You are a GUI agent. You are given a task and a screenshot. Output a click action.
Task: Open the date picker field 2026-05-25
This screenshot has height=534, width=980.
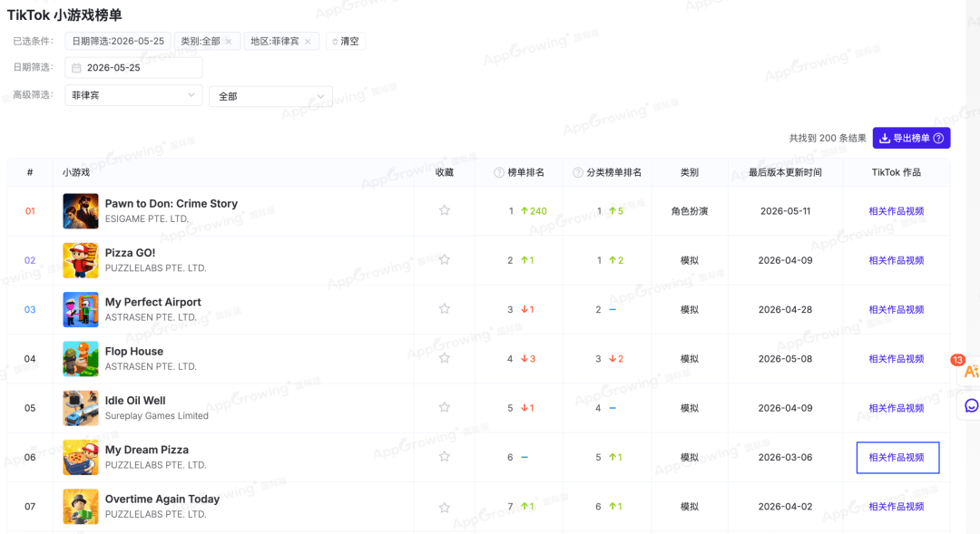pyautogui.click(x=133, y=67)
